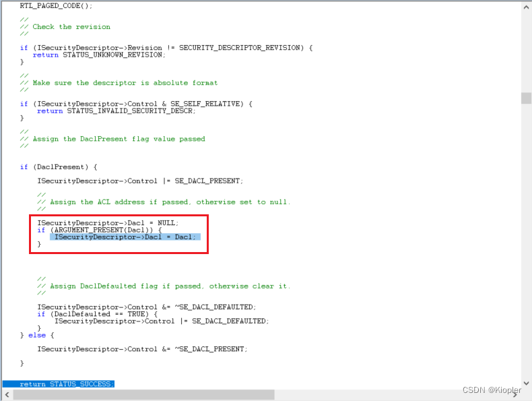
Task: Click SE_SELF_RELATIVE in the if condition
Action: pos(207,104)
